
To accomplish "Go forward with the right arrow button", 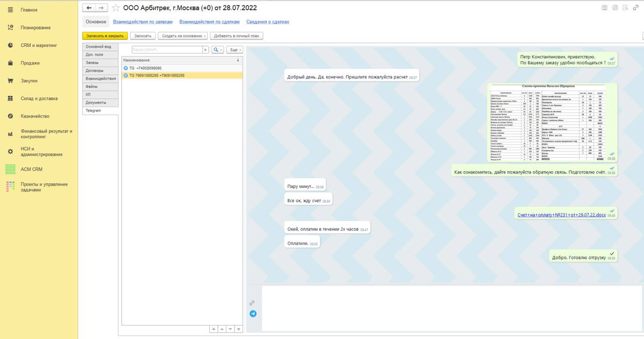I will click(101, 8).
